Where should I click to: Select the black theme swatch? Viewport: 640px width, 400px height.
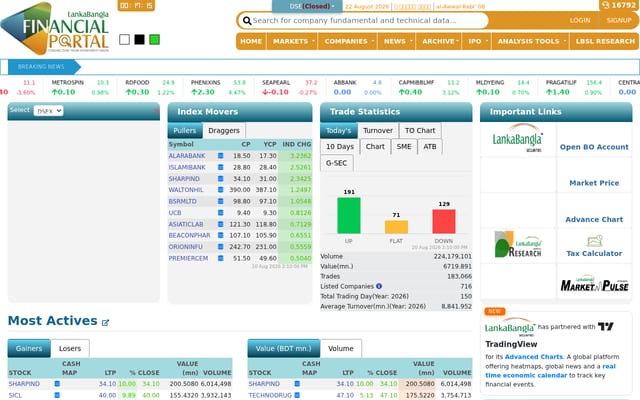[x=140, y=40]
